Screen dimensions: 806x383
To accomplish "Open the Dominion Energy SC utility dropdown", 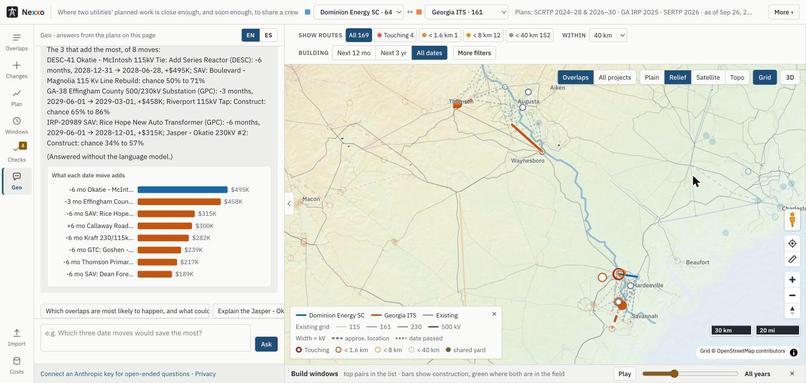I will [x=358, y=12].
